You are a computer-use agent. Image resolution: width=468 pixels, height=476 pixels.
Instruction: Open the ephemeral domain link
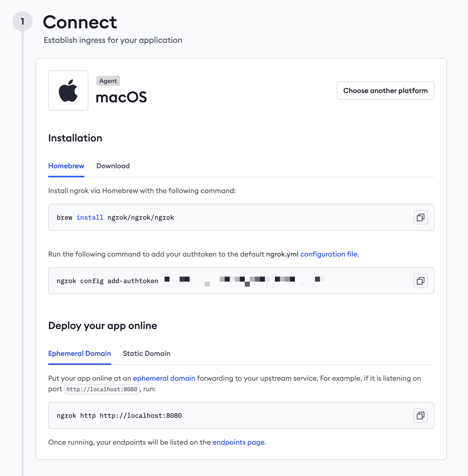click(x=164, y=378)
